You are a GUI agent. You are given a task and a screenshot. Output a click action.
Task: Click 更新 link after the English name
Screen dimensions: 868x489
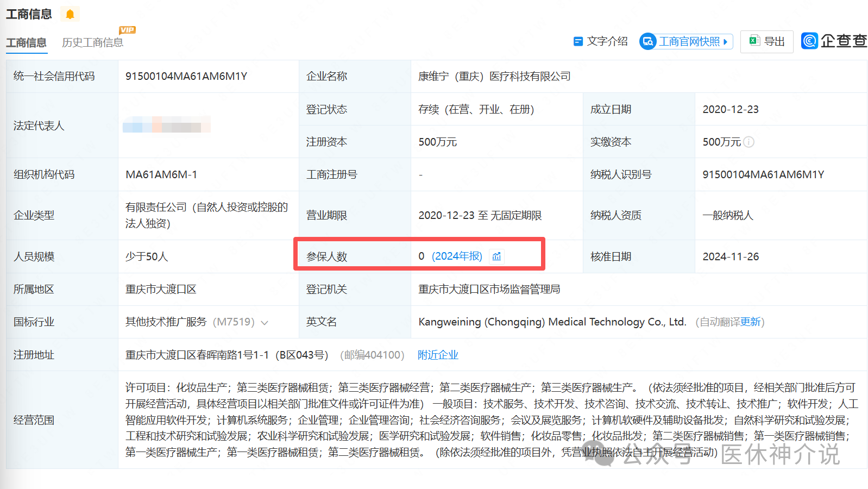tap(750, 322)
